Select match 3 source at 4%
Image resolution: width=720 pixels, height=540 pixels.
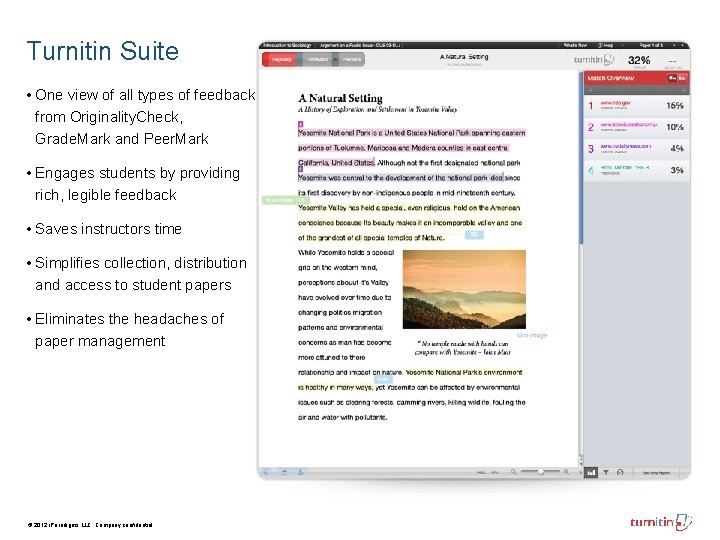[636, 149]
